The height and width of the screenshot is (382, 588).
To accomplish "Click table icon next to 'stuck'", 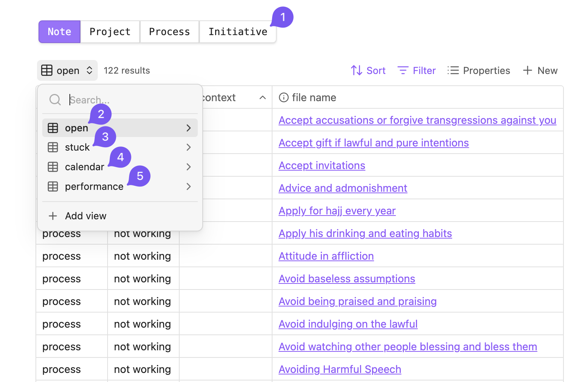I will tap(53, 147).
